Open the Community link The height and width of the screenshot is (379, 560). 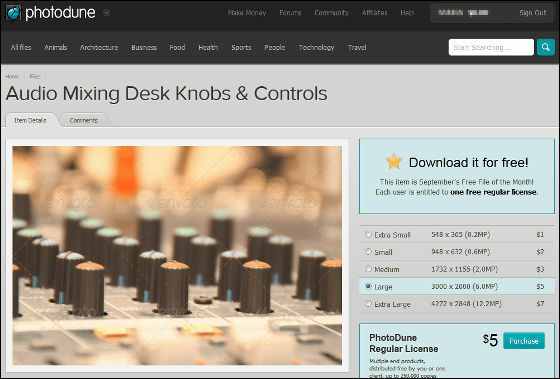[331, 13]
